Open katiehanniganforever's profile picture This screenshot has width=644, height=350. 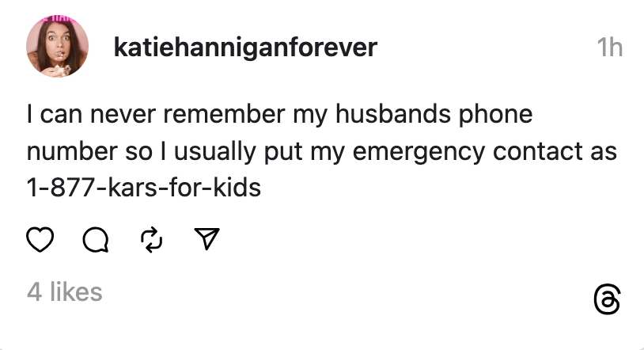coord(56,48)
